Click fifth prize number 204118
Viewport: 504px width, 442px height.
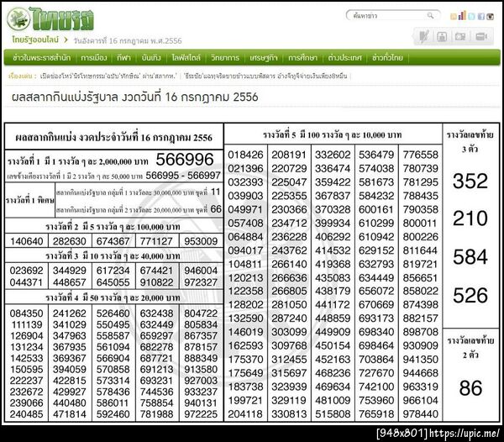245,414
